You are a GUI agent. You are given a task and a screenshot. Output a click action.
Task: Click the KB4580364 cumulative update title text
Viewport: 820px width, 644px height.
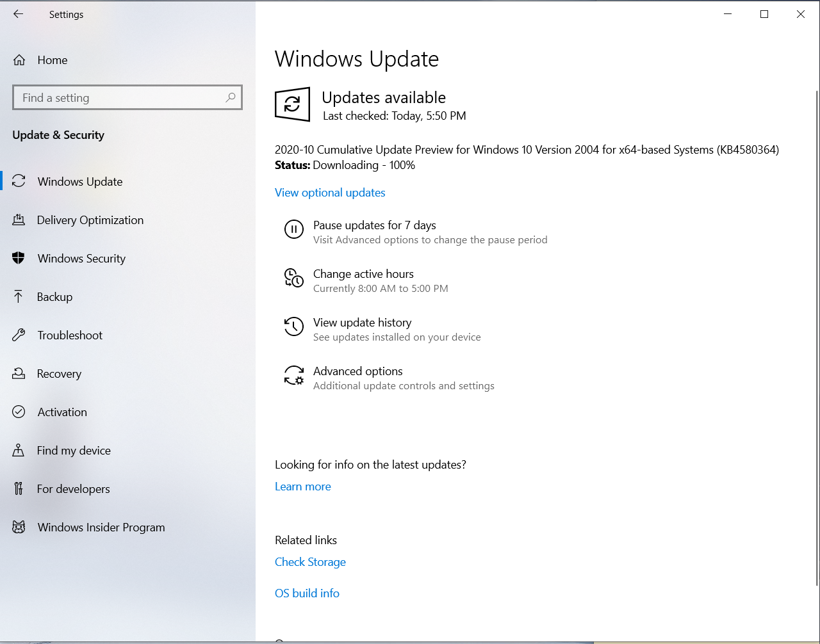[x=527, y=150]
